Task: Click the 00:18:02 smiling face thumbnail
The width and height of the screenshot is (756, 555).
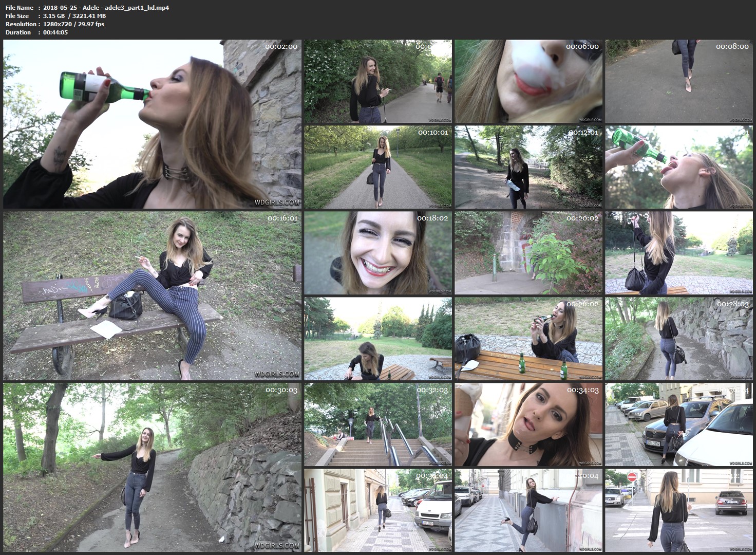Action: point(378,253)
